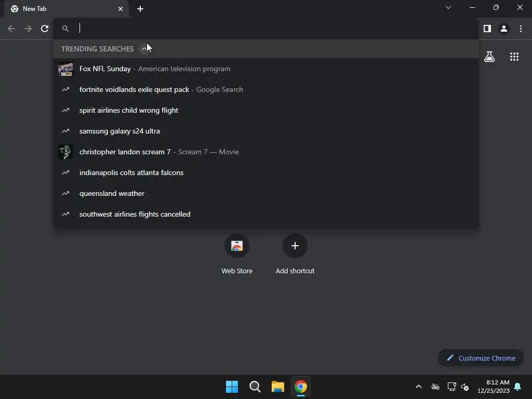
Task: Open the tab search dropdown chevron
Action: coord(448,7)
